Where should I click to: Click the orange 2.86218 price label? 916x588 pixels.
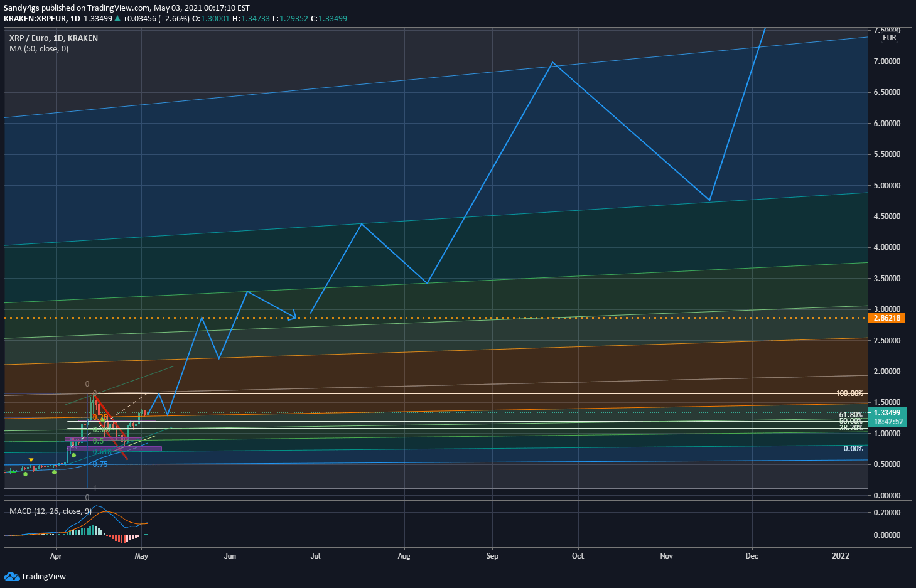[x=886, y=318]
